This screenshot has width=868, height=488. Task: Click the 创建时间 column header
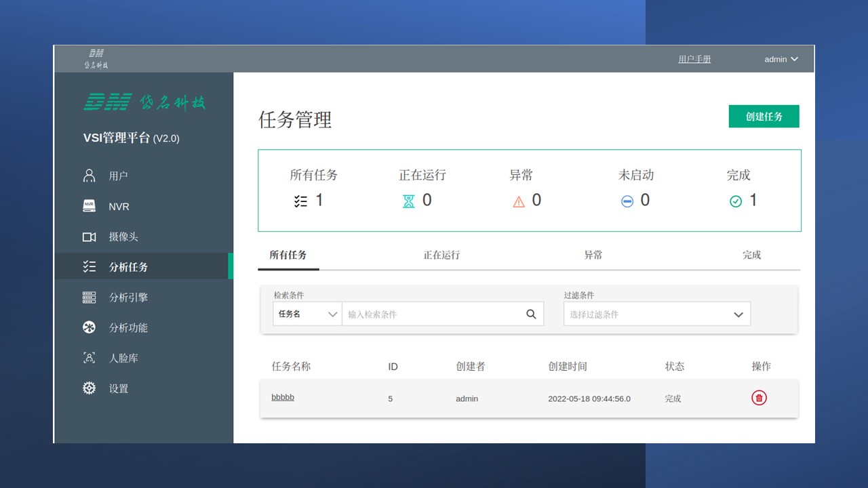point(568,366)
